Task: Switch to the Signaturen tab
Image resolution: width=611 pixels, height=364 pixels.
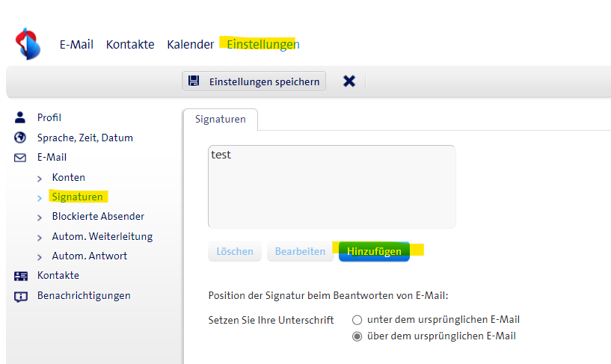Action: (x=220, y=119)
